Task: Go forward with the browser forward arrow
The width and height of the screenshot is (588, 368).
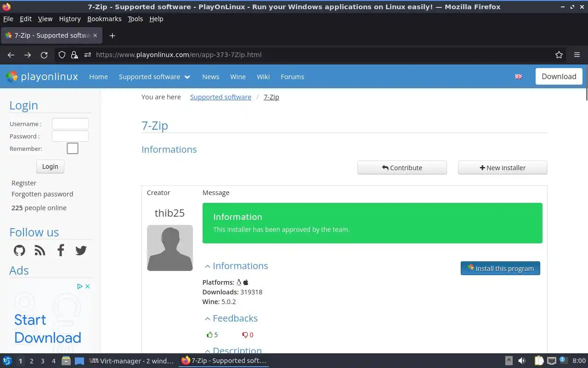Action: click(28, 55)
